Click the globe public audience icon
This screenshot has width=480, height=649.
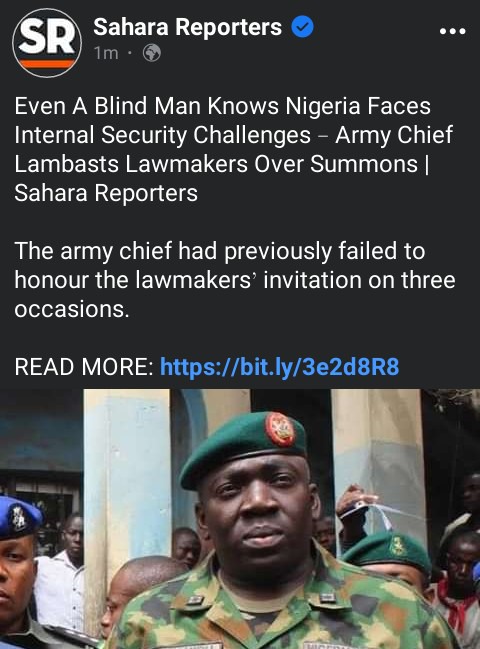pyautogui.click(x=152, y=53)
